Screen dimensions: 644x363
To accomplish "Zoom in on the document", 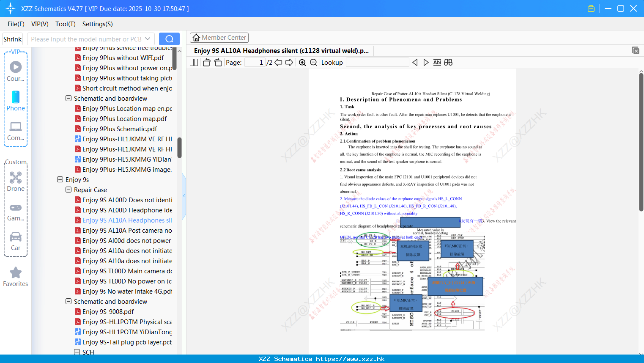I will pos(302,63).
